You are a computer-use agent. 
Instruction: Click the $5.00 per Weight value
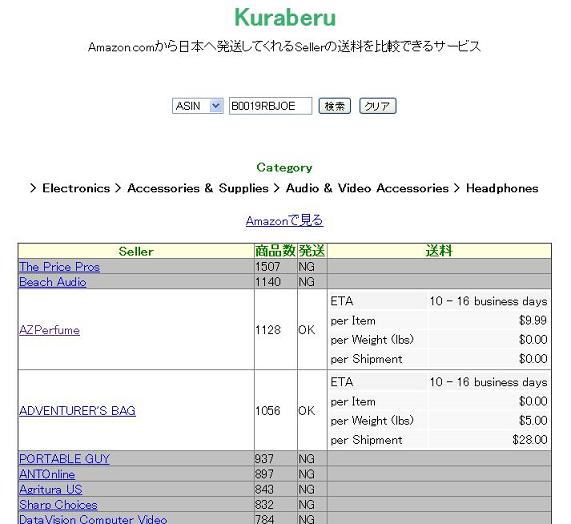click(533, 421)
